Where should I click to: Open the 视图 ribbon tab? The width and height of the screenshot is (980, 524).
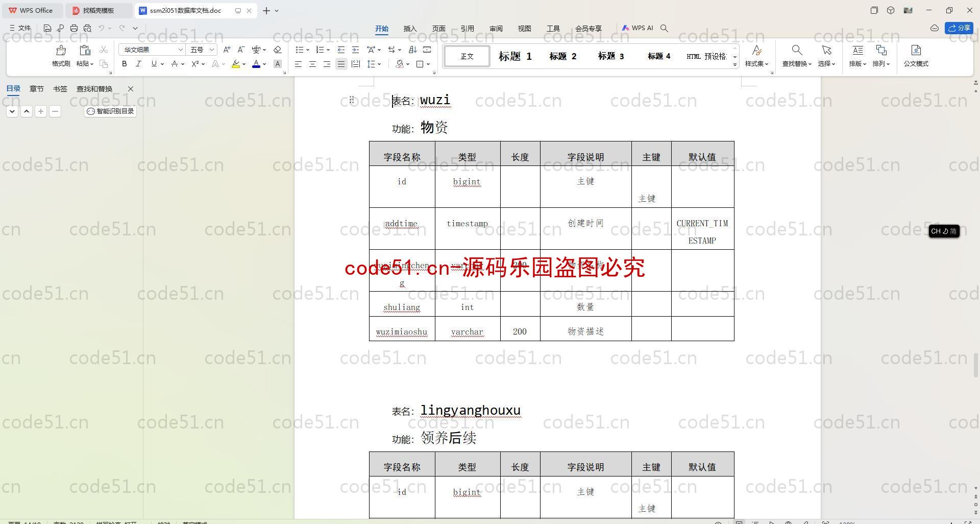point(524,29)
